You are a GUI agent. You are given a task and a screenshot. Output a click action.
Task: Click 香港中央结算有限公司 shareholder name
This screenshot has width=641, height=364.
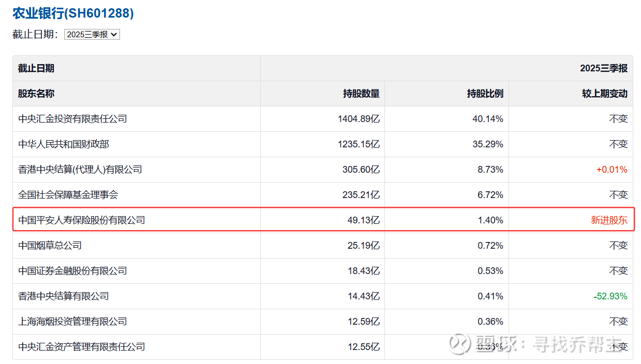point(64,296)
